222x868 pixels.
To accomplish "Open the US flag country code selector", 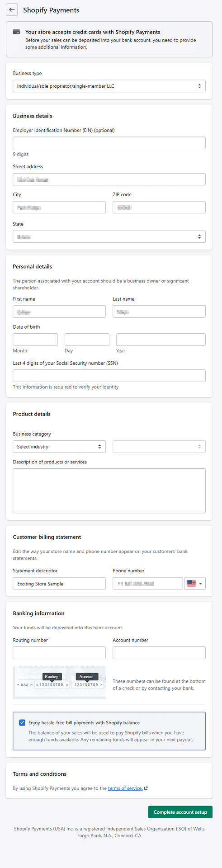I will pyautogui.click(x=195, y=583).
